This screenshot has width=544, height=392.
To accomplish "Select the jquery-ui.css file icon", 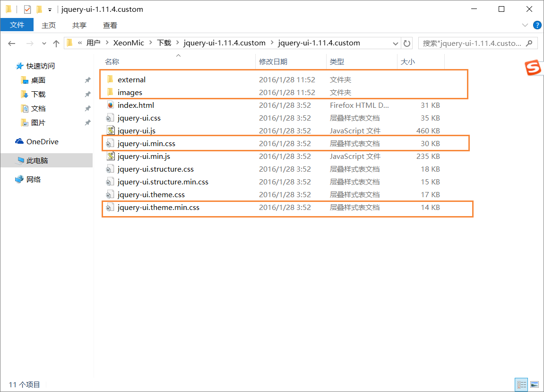I will tap(110, 118).
